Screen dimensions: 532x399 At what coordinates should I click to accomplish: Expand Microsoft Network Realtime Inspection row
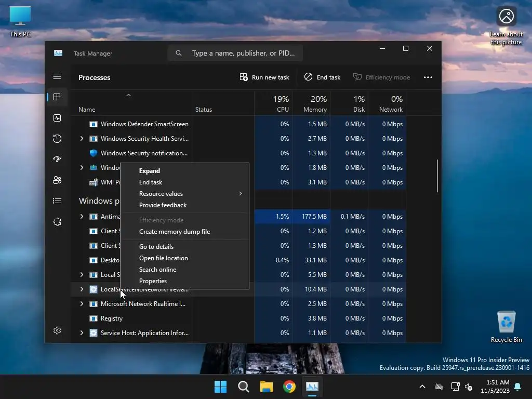[x=82, y=303]
